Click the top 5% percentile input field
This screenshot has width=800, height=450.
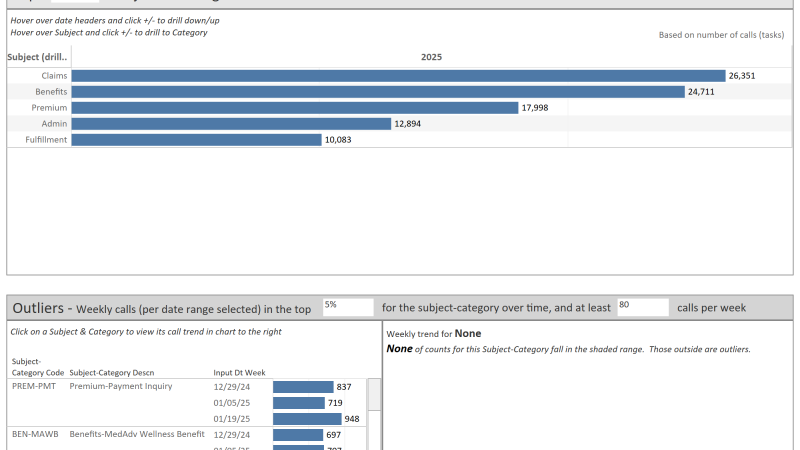[x=347, y=308]
